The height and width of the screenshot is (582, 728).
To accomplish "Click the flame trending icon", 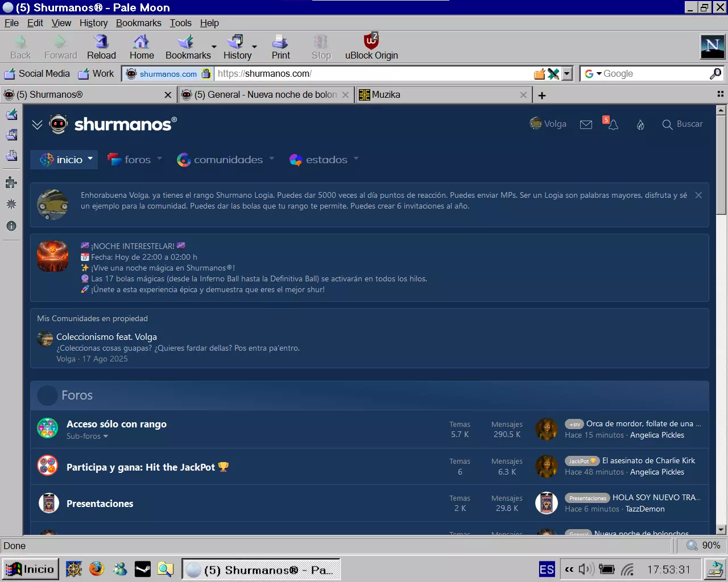I will [x=640, y=124].
